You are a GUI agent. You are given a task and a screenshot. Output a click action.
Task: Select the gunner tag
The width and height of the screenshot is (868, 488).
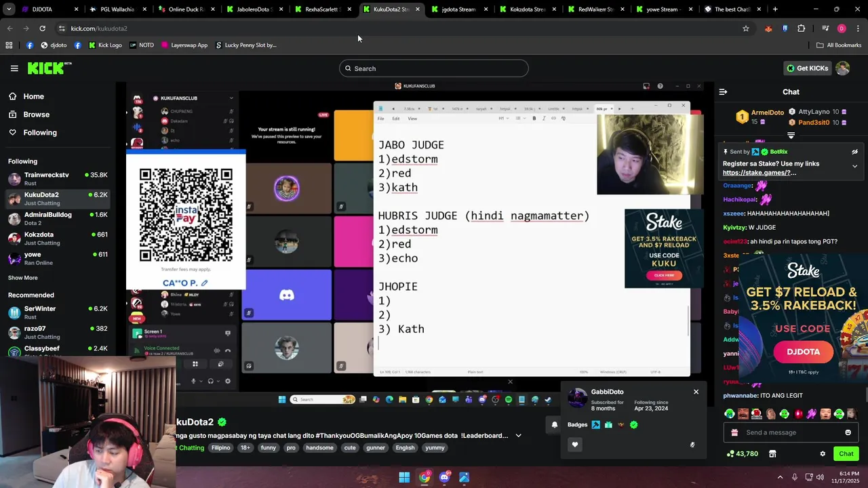pos(376,448)
